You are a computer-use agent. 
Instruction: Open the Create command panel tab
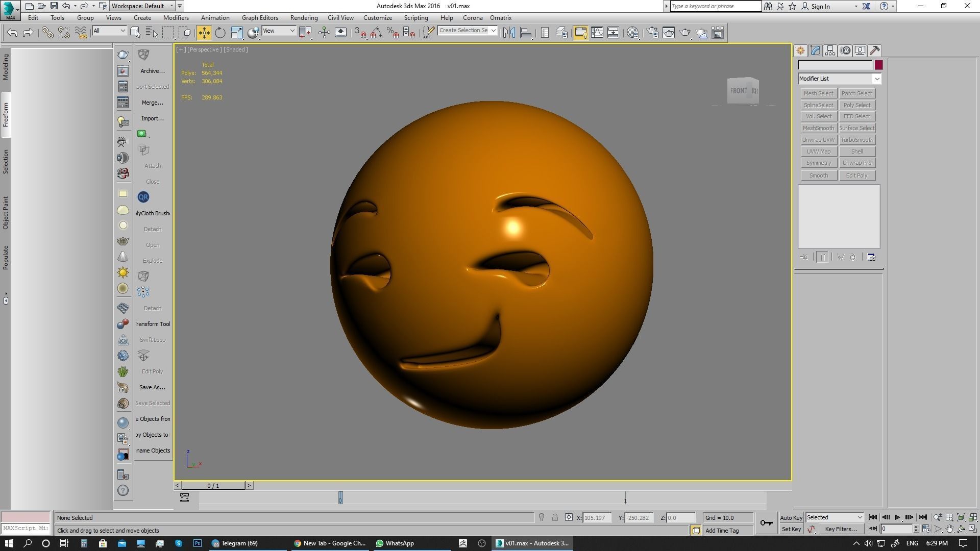click(x=800, y=51)
